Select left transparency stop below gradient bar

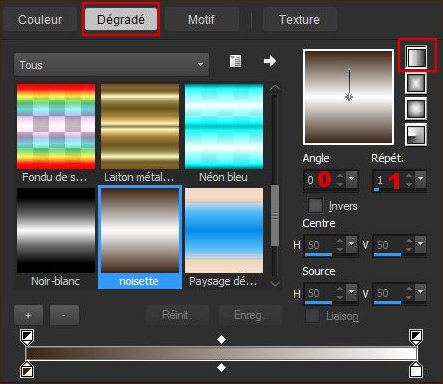tap(27, 370)
